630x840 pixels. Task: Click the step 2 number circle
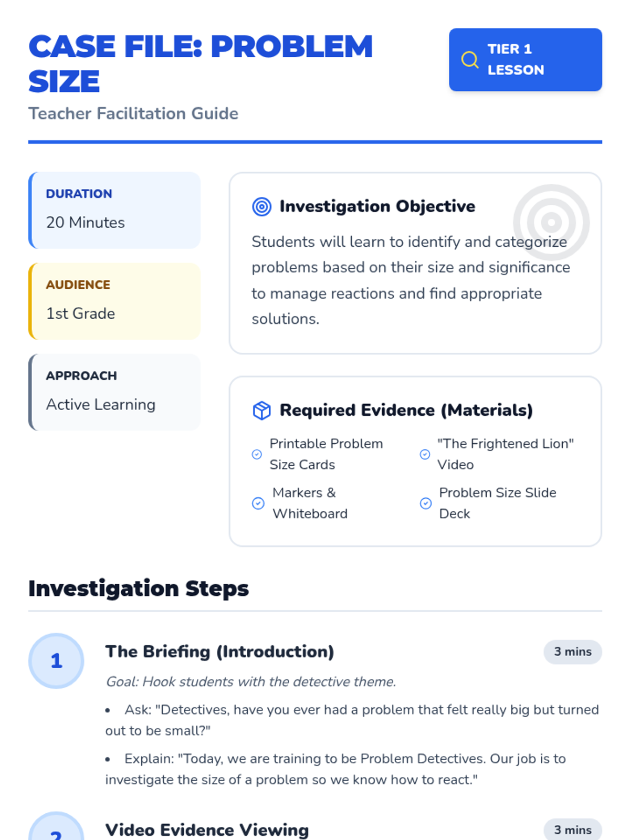tap(56, 829)
